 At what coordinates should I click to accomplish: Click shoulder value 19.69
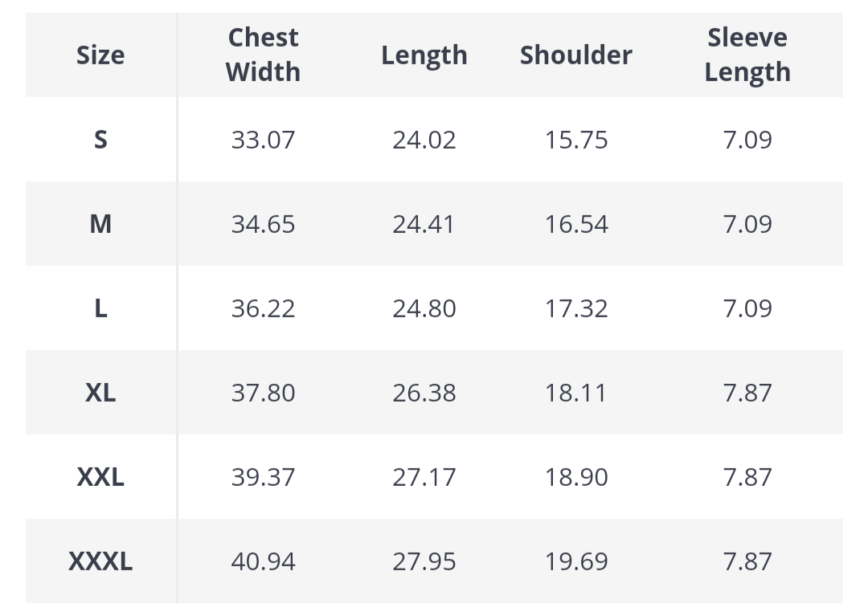tap(576, 561)
